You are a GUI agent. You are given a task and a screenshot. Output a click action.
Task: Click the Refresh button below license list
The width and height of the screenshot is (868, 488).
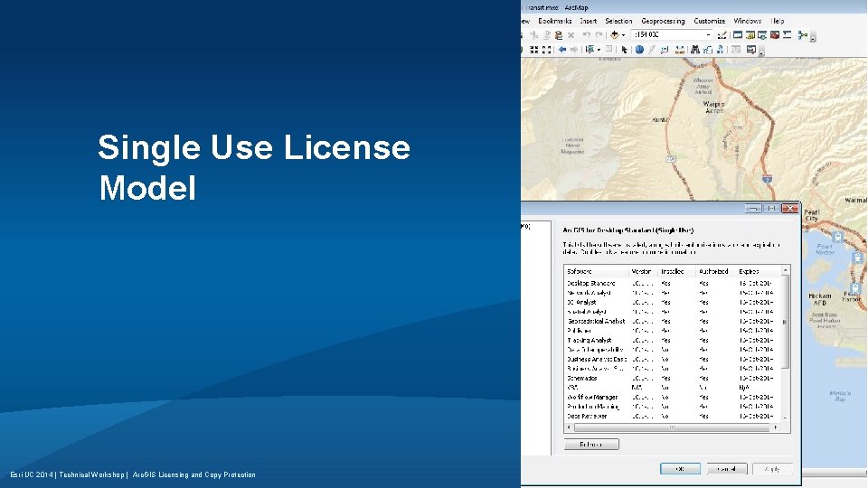591,445
